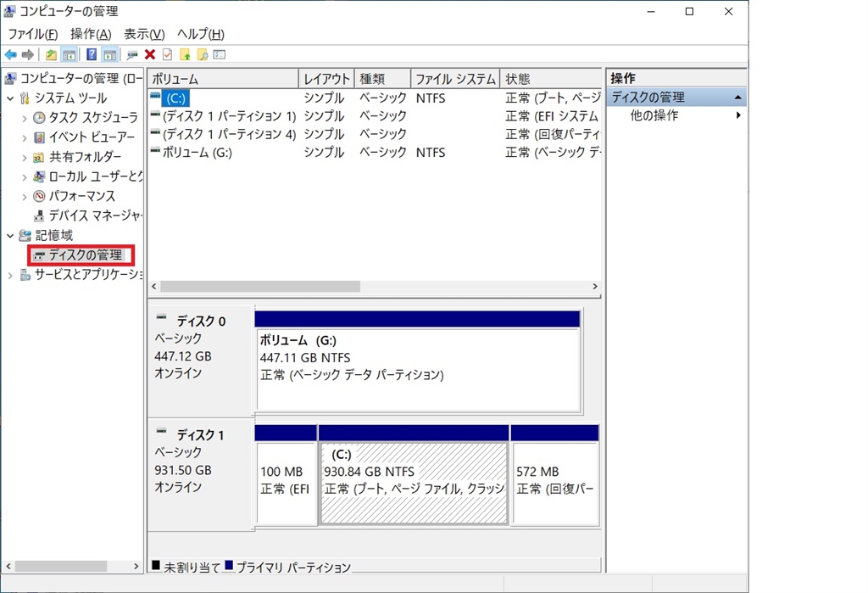This screenshot has width=868, height=593.
Task: Click the Properties page-with-checkmark icon
Action: coord(167,54)
